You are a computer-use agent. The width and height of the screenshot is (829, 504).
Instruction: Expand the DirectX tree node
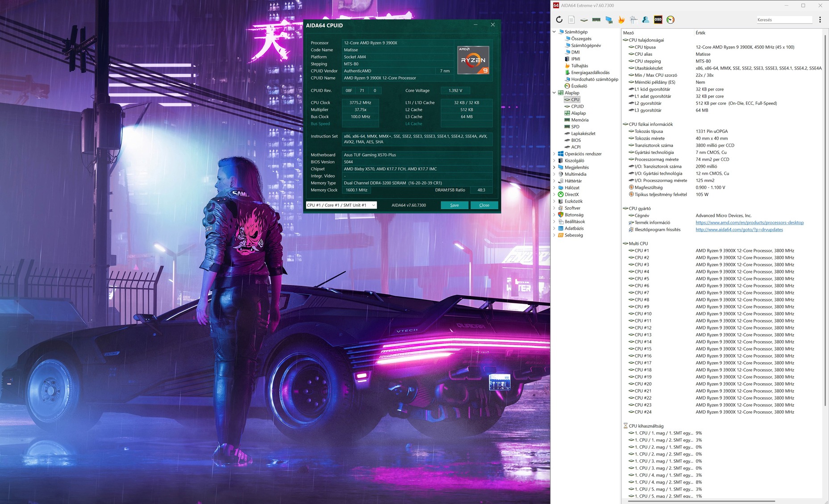[x=554, y=194]
